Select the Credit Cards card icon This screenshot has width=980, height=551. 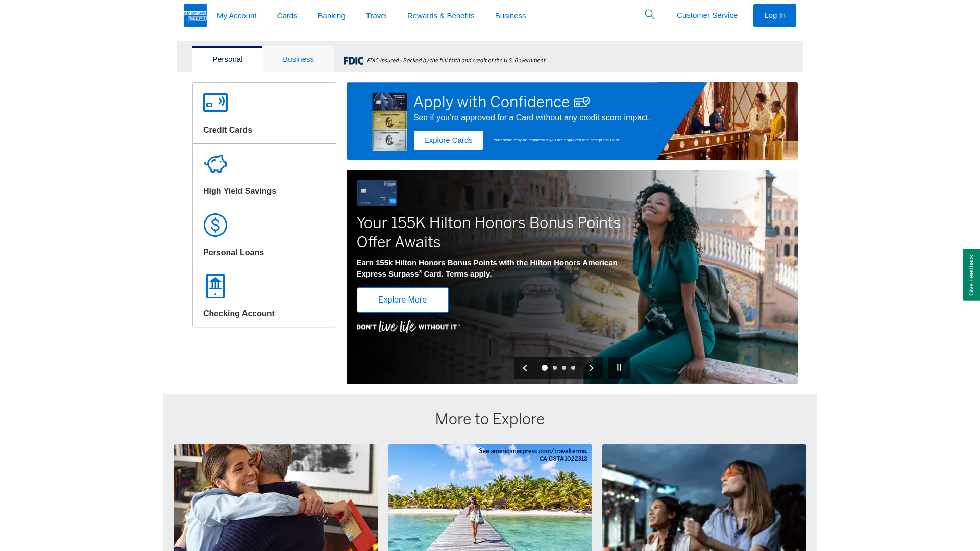[215, 102]
